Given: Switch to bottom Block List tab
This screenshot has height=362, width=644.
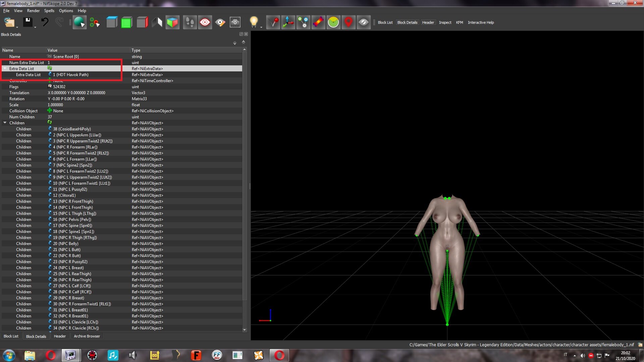Looking at the screenshot, I should pos(11,336).
